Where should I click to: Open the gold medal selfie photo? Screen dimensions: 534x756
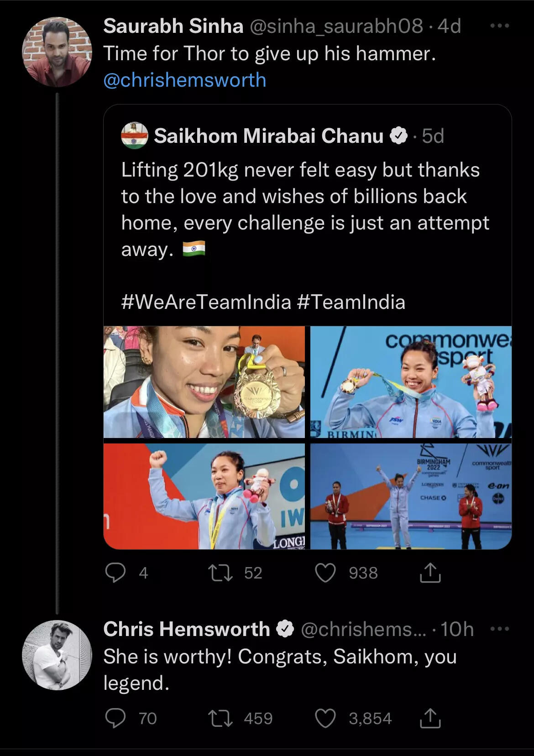click(204, 382)
